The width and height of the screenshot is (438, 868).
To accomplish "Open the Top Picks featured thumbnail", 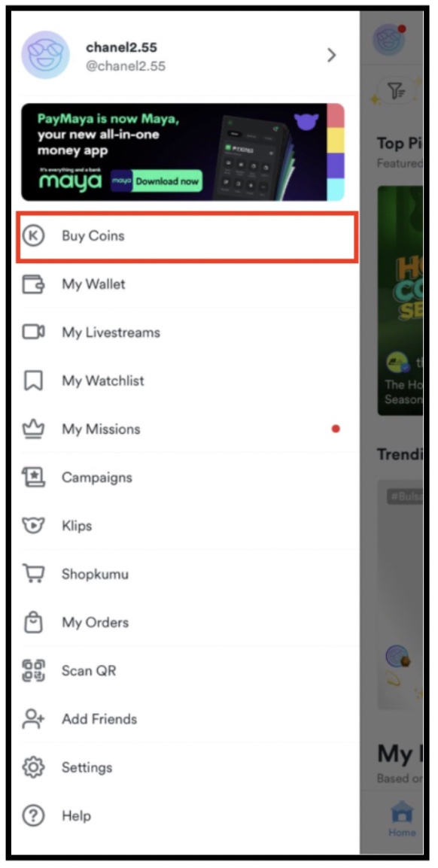I will (x=400, y=301).
